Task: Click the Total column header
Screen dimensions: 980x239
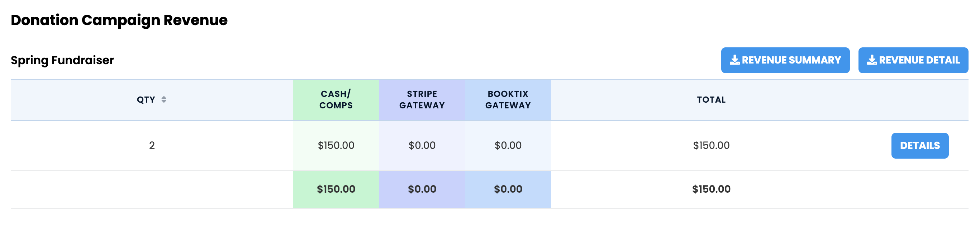Action: click(711, 100)
